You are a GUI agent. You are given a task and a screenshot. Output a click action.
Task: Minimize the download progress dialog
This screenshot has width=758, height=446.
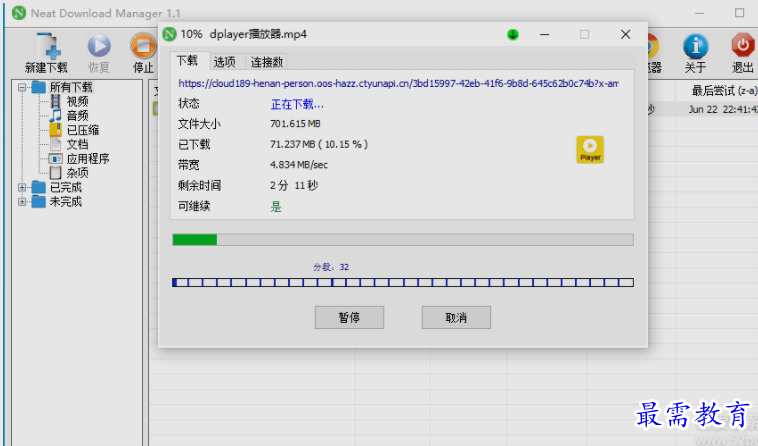[544, 35]
